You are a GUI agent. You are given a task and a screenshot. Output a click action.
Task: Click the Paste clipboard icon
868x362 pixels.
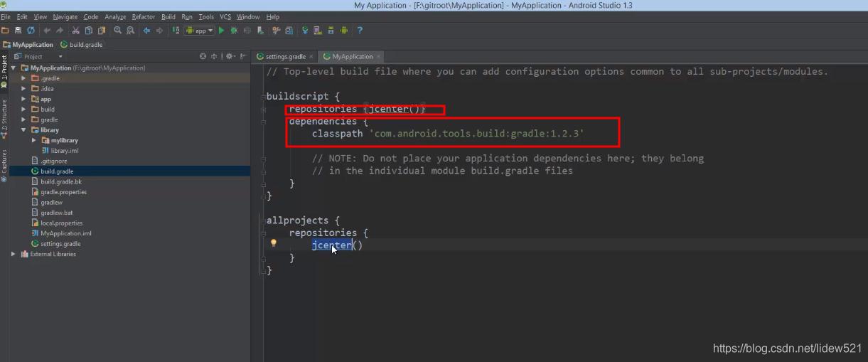[x=101, y=31]
